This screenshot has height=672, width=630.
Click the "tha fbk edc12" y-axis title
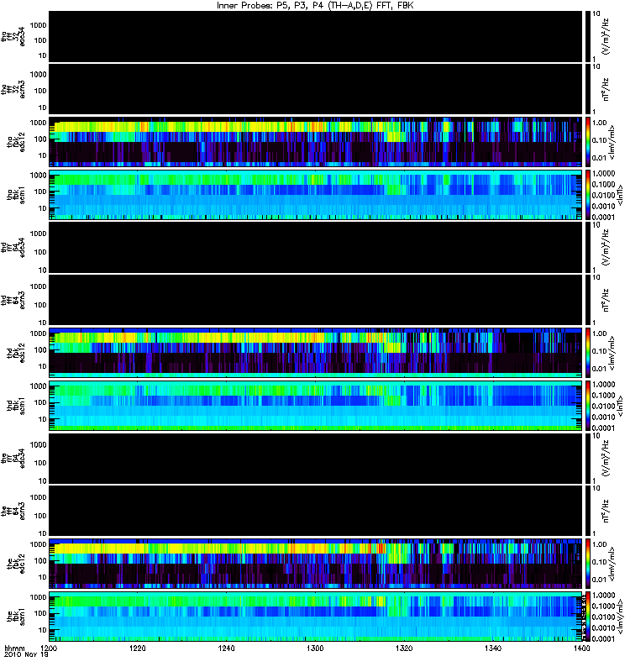16,141
